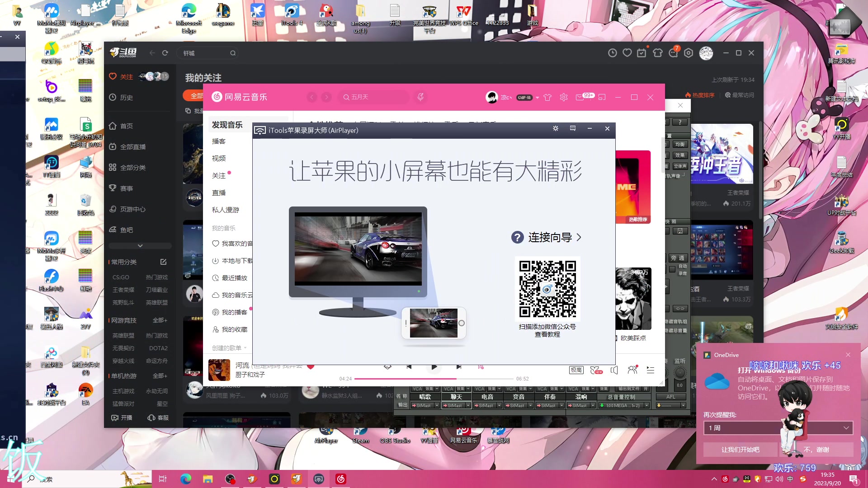Click the voice recognition microphone in NetEase Music

(420, 97)
